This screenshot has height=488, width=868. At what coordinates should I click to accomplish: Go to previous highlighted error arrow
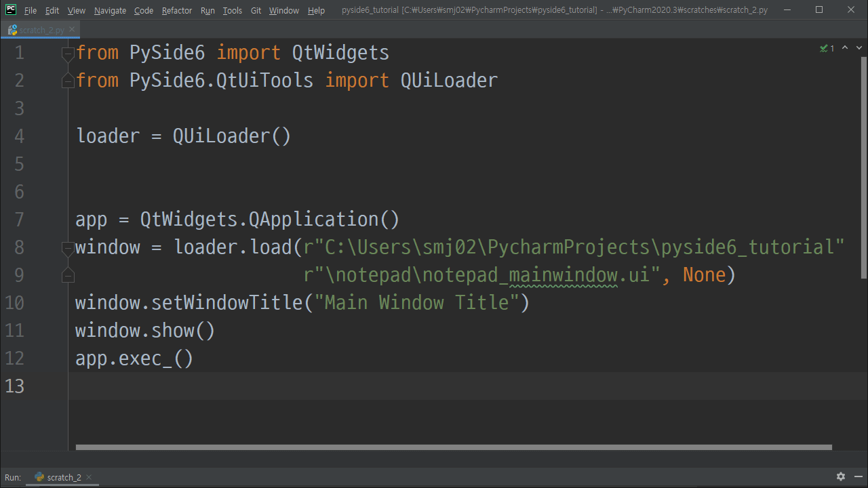coord(844,48)
